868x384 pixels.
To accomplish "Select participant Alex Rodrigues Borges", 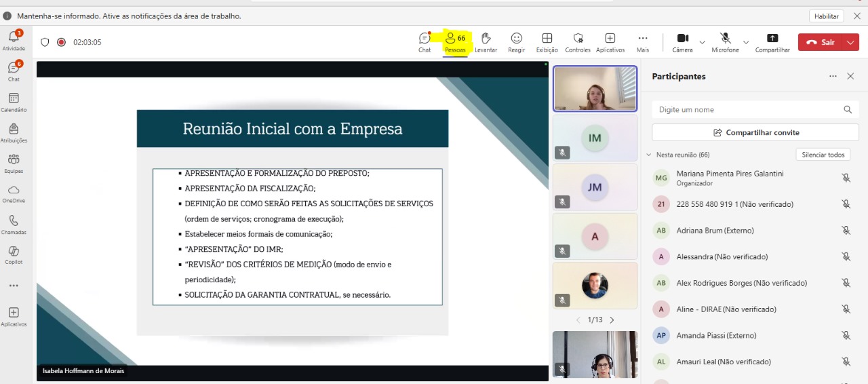I will click(x=753, y=283).
